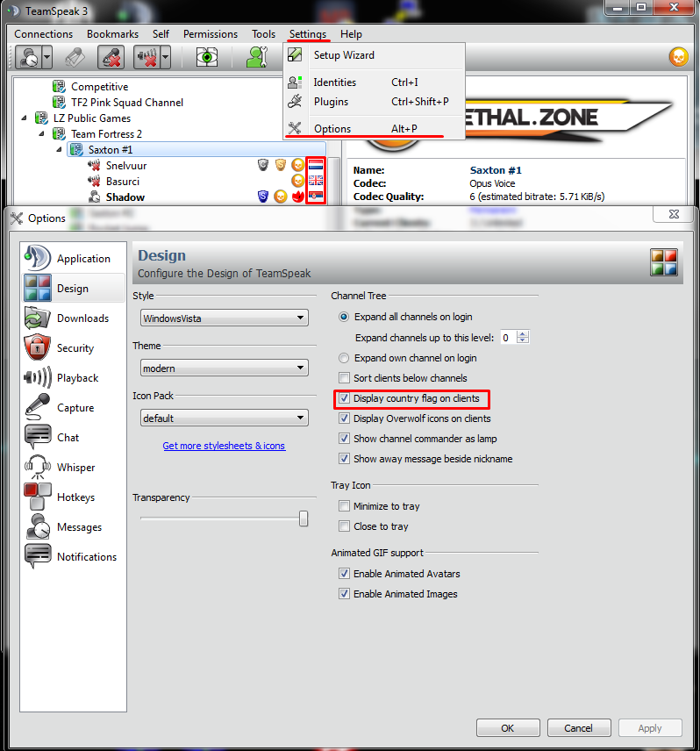Viewport: 700px width, 751px height.
Task: Toggle Enable Animated Images
Action: tap(344, 593)
